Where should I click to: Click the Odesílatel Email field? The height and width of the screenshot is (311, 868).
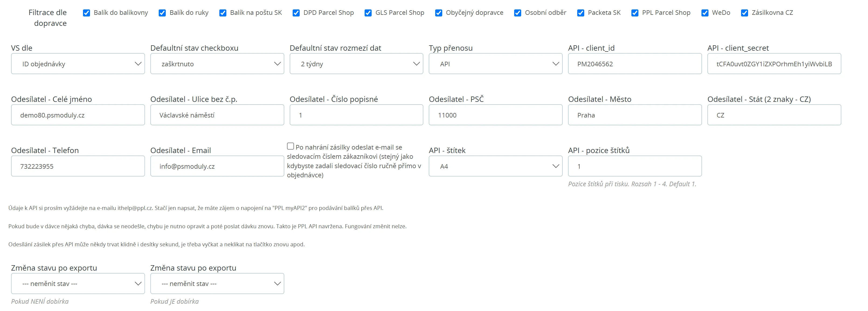217,166
